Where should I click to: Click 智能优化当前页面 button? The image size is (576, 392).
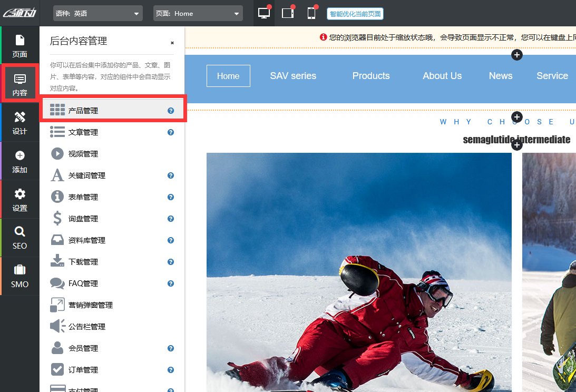pyautogui.click(x=355, y=14)
